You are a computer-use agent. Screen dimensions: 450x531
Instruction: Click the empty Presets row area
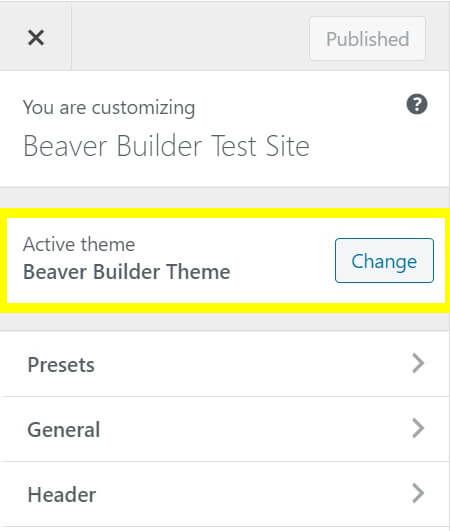251,364
